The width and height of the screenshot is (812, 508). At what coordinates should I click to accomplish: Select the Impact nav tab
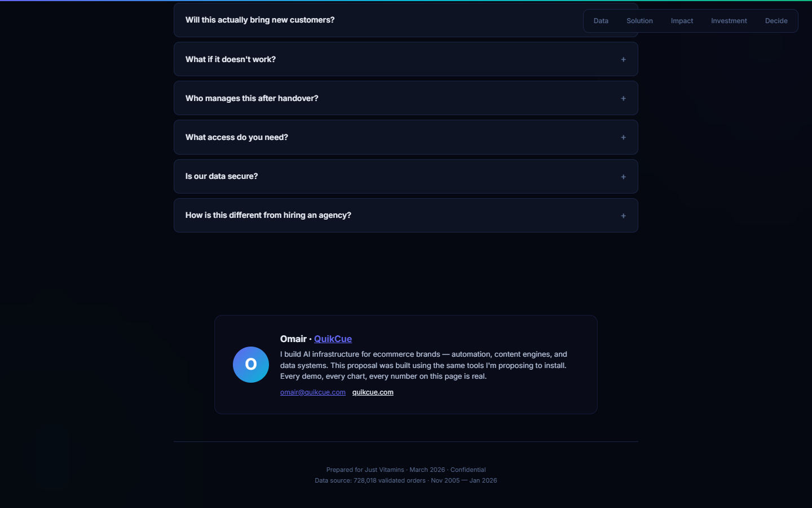pyautogui.click(x=682, y=21)
